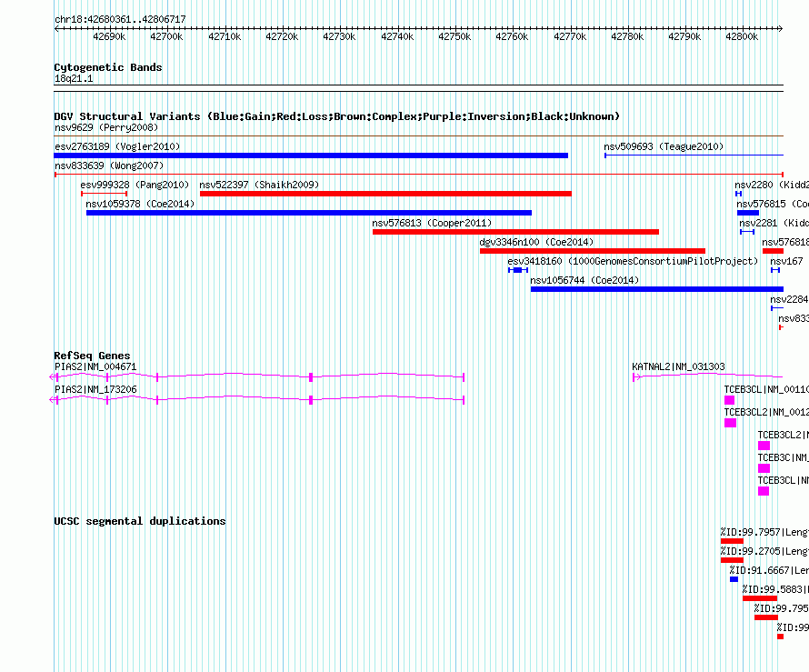809x672 pixels.
Task: Click variant label nsv522397 (Shaikh2009)
Action: (x=259, y=185)
